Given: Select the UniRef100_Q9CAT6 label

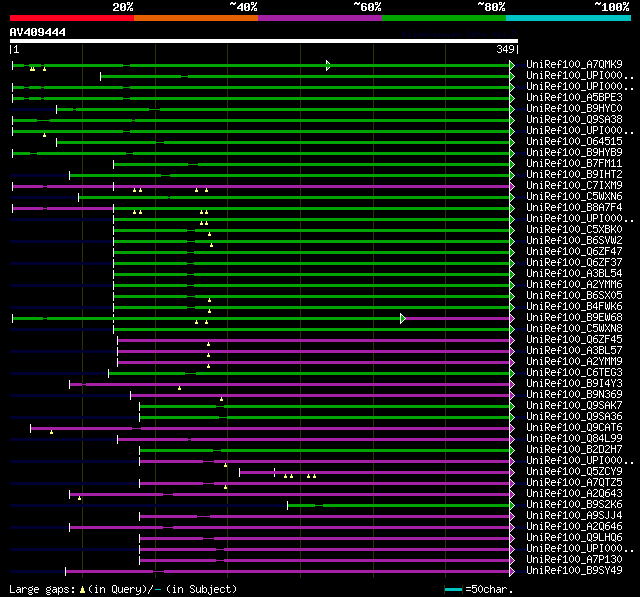Looking at the screenshot, I should tap(574, 428).
